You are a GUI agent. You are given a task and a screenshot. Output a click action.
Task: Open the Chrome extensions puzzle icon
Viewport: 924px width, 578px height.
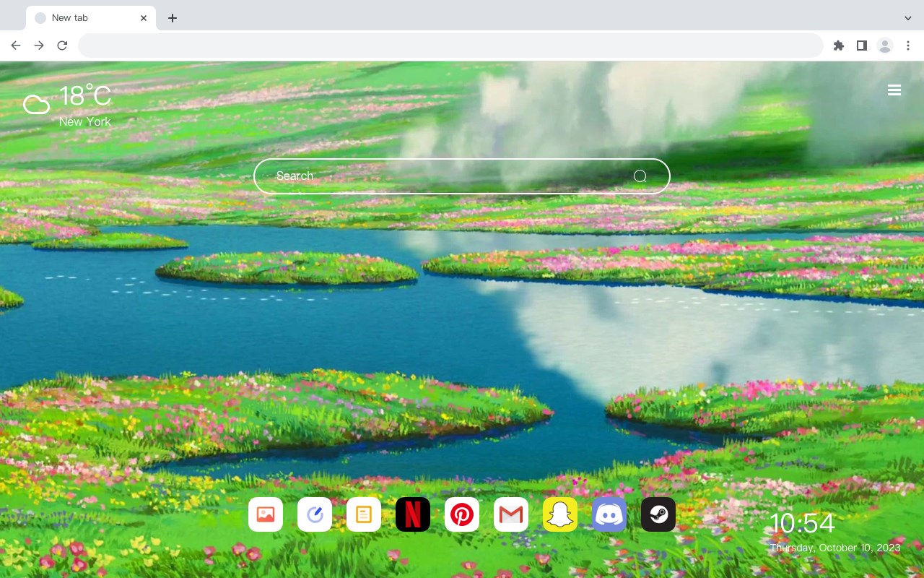(x=838, y=46)
